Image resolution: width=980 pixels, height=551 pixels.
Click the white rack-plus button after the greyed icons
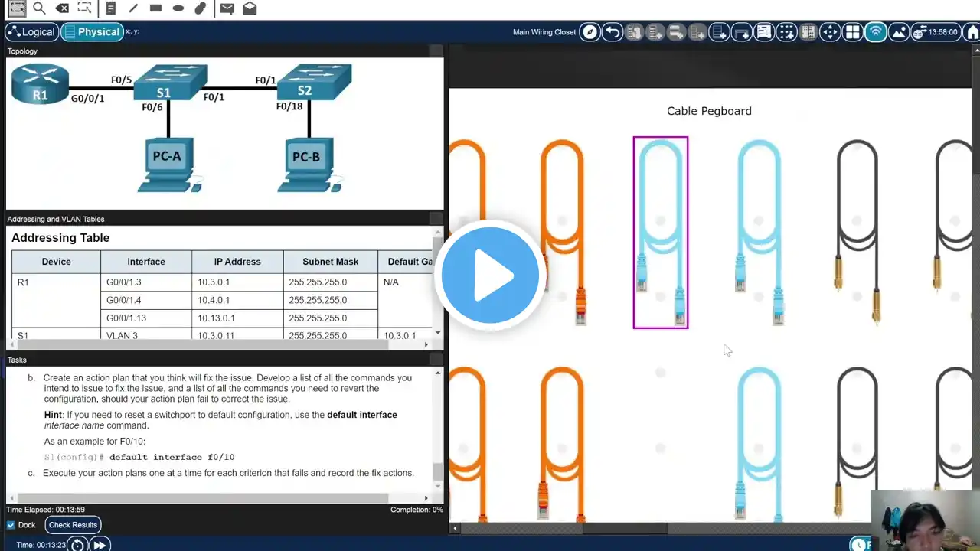720,32
